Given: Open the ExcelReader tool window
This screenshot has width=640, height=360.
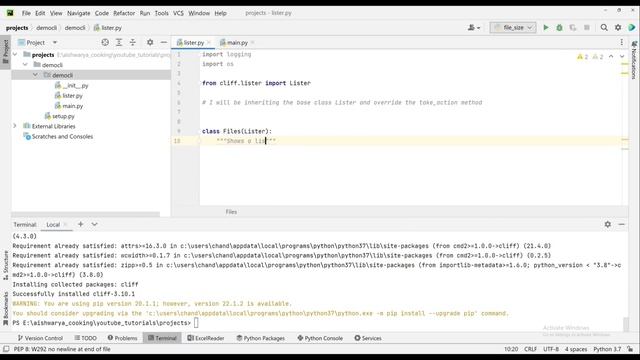Looking at the screenshot, I should coord(206,338).
